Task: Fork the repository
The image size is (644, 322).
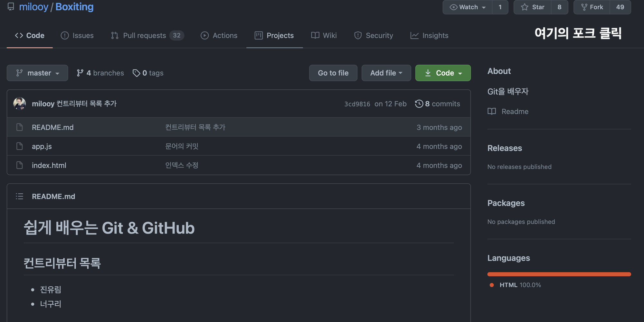Action: tap(592, 7)
